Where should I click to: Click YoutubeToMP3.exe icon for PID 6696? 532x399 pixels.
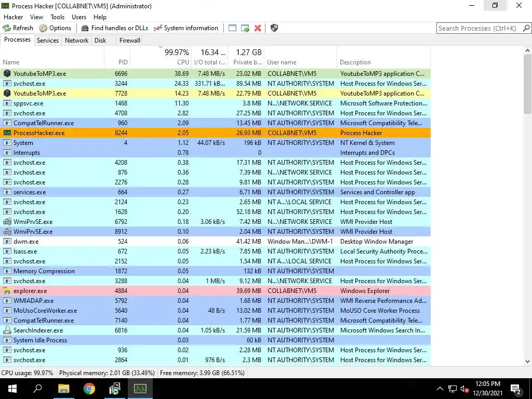pos(7,74)
